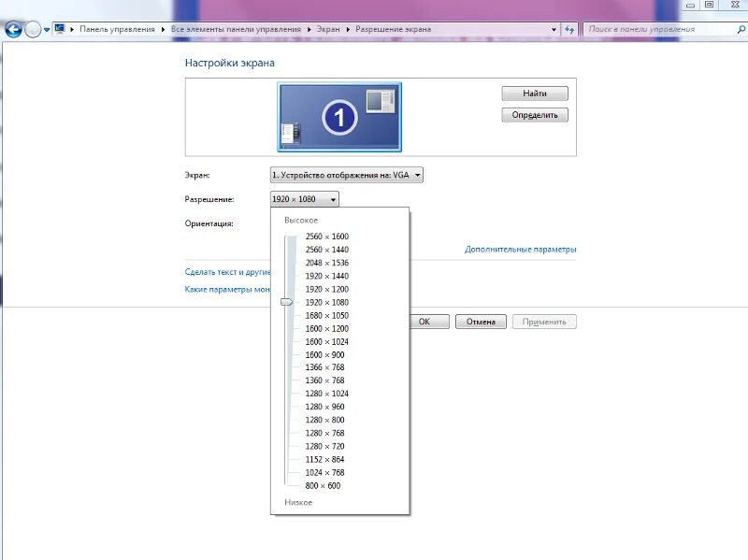Select resolution 1920 × 1440
Screen dimensions: 748x560
tap(326, 276)
